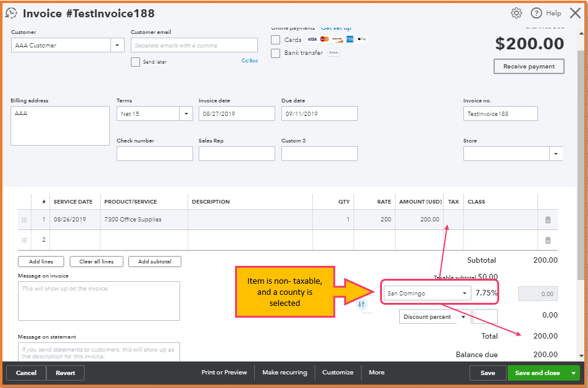Screen dimensions: 588x388
Task: Click the green Save and close button
Action: (537, 373)
